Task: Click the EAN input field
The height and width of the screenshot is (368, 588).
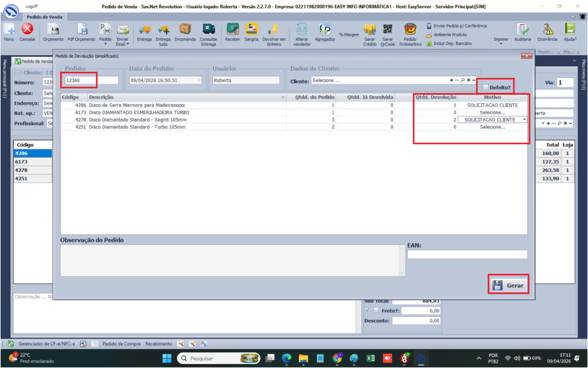Action: [x=467, y=254]
